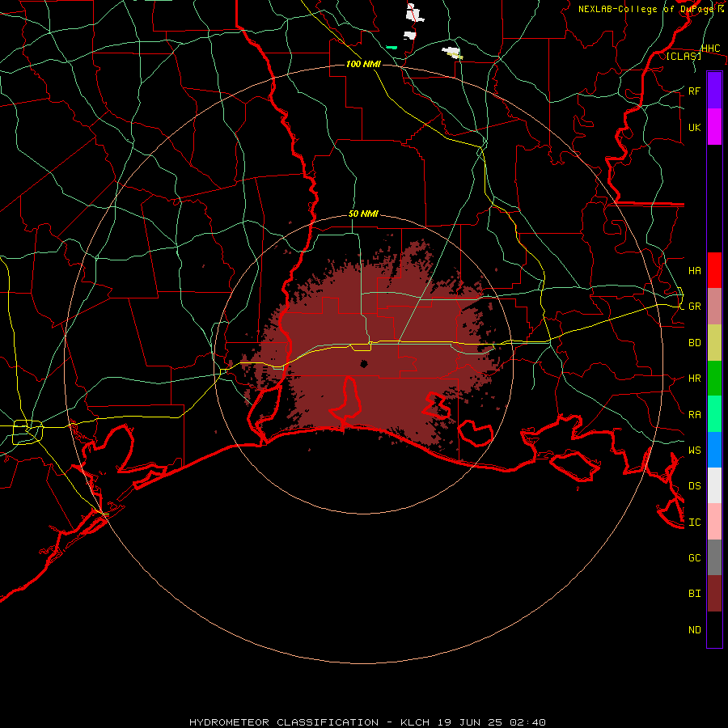Click the 'RA' legend label
Image resolution: width=728 pixels, height=728 pixels.
[x=694, y=415]
